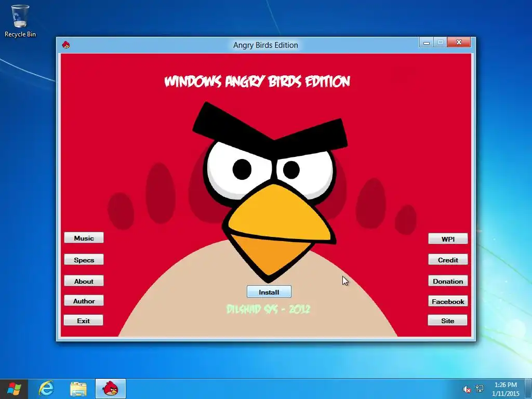Visit the Facebook button
The width and height of the screenshot is (532, 399).
tap(448, 301)
